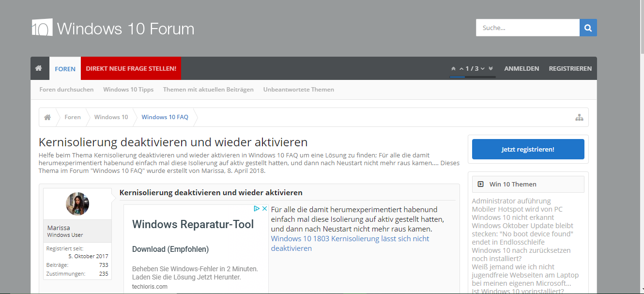Click the 1 / 3 post position indicator
This screenshot has height=294, width=644.
pyautogui.click(x=472, y=69)
